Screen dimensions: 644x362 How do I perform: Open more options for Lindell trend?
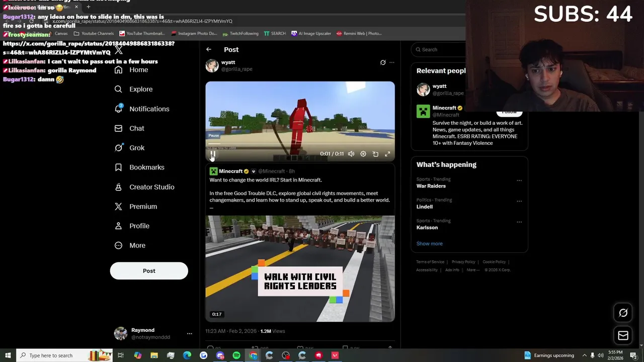[x=519, y=201]
